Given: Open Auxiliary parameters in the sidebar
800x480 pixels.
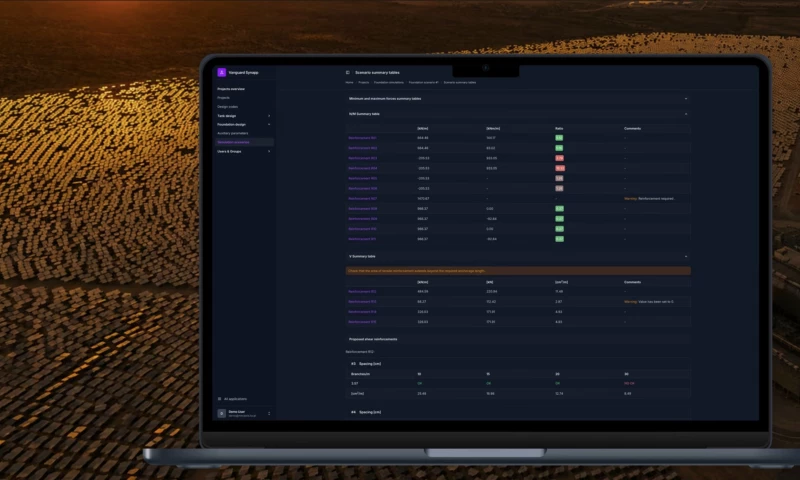Looking at the screenshot, I should click(x=233, y=133).
